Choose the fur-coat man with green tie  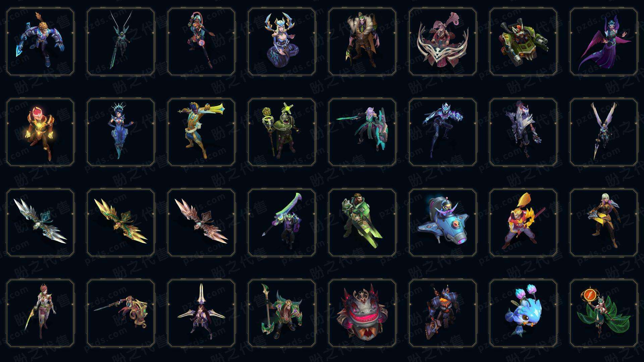pyautogui.click(x=362, y=42)
